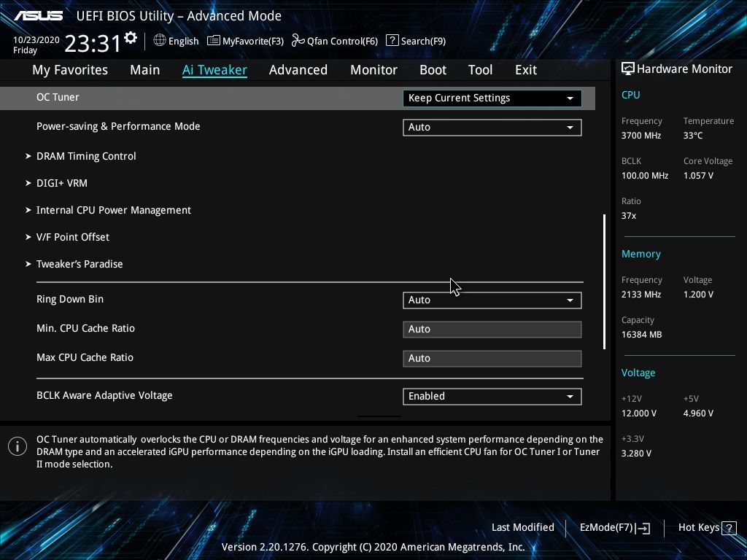747x560 pixels.
Task: Click the Ring Down Bin label
Action: tap(70, 299)
